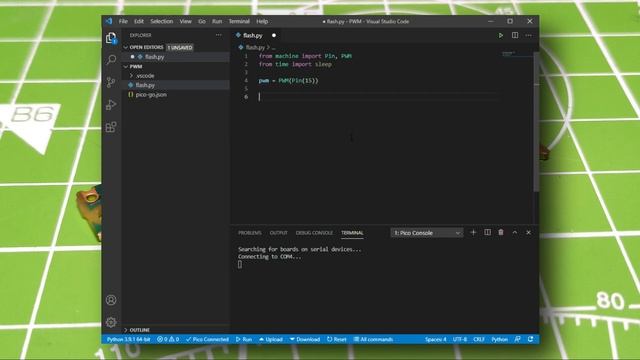This screenshot has height=360, width=640.
Task: Click flash.py in the breadcrumb
Action: [255, 47]
